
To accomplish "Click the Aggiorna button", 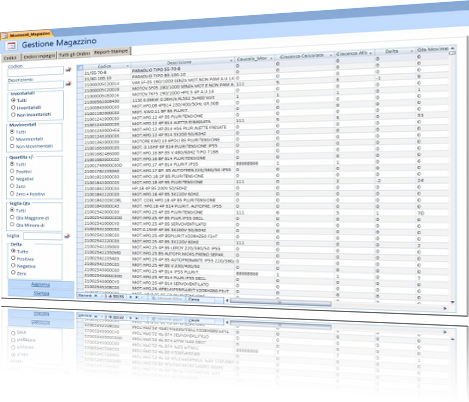I will [41, 284].
